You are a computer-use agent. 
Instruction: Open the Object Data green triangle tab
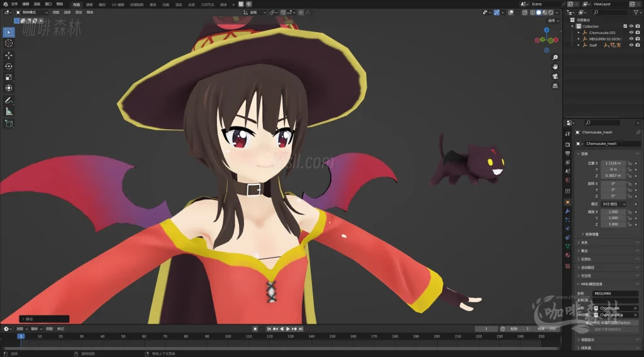[x=568, y=246]
